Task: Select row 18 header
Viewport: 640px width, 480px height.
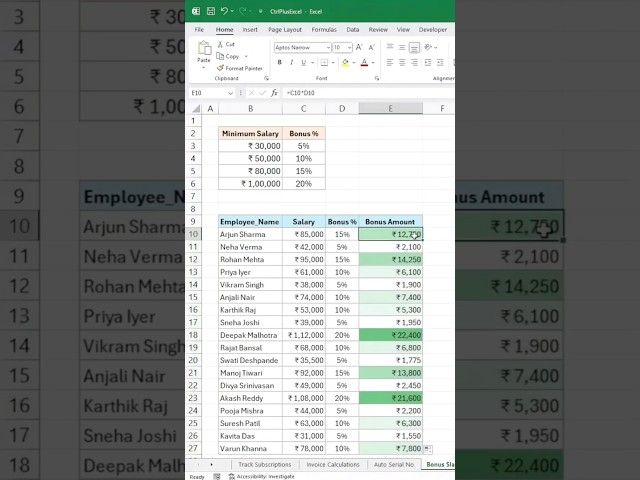Action: (193, 335)
